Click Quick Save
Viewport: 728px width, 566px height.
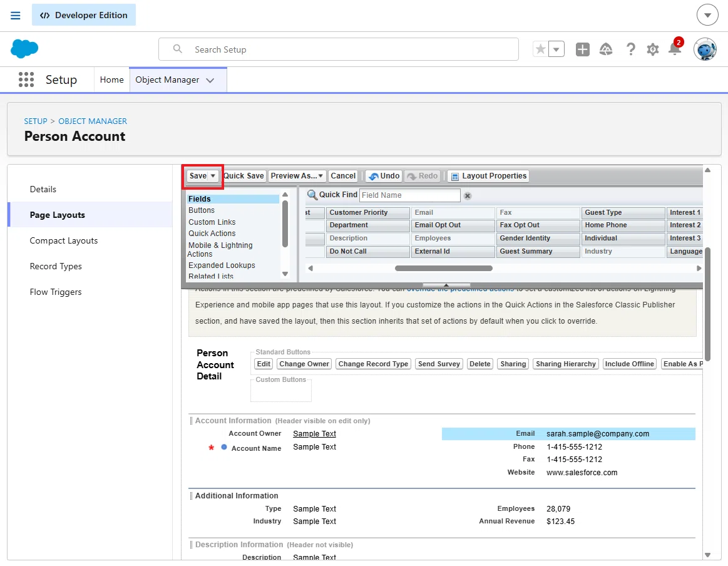(244, 176)
